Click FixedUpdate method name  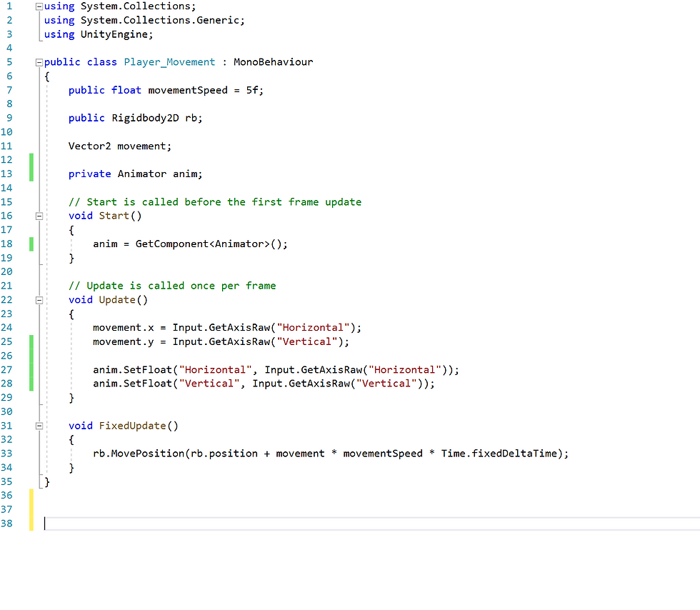[133, 426]
